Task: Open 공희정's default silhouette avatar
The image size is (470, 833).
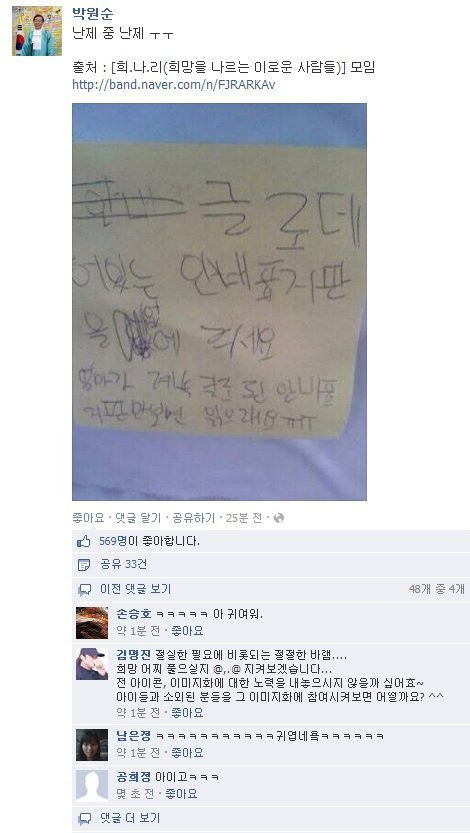Action: pyautogui.click(x=92, y=785)
